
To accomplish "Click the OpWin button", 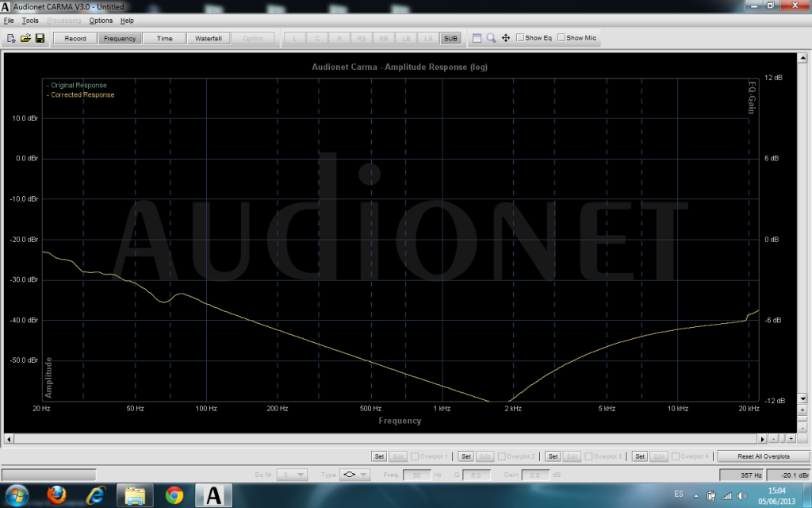I will tap(253, 38).
